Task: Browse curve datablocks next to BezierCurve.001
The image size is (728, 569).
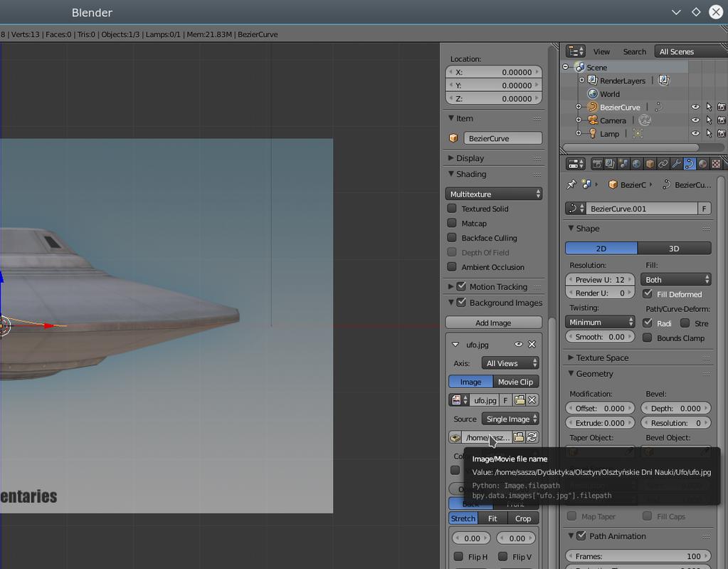Action: (576, 209)
